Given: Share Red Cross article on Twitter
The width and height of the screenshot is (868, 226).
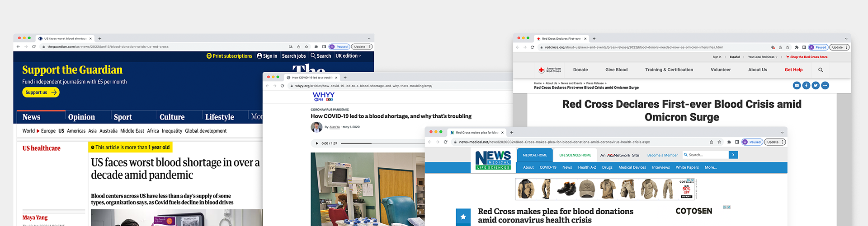Looking at the screenshot, I should 816,85.
